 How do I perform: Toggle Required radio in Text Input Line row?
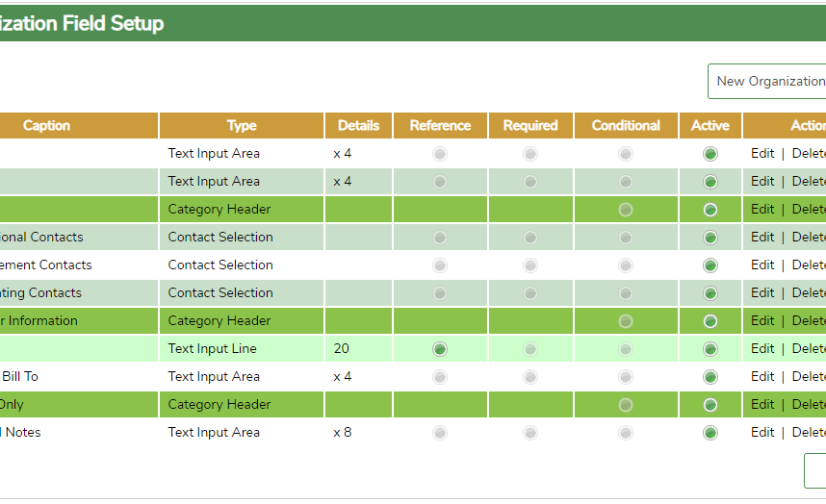[x=530, y=348]
